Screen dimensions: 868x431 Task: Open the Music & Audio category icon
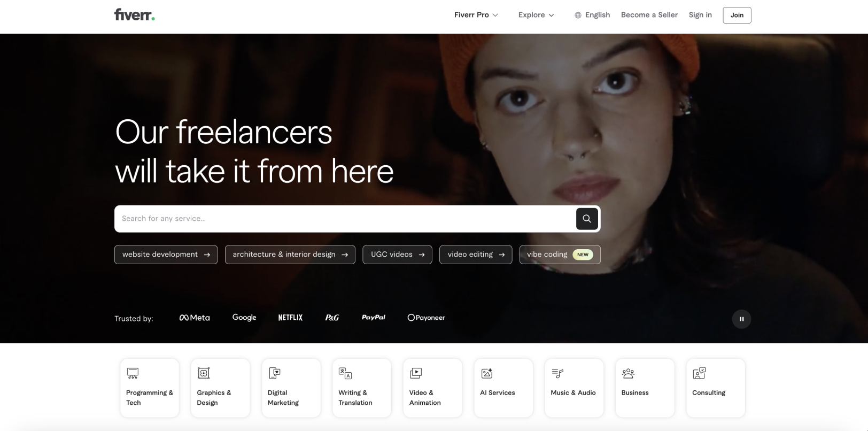click(x=557, y=373)
